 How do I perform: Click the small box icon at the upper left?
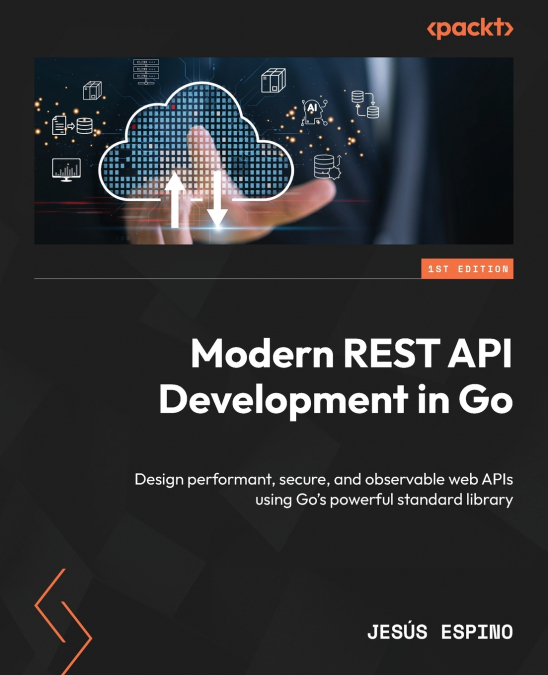pyautogui.click(x=93, y=90)
